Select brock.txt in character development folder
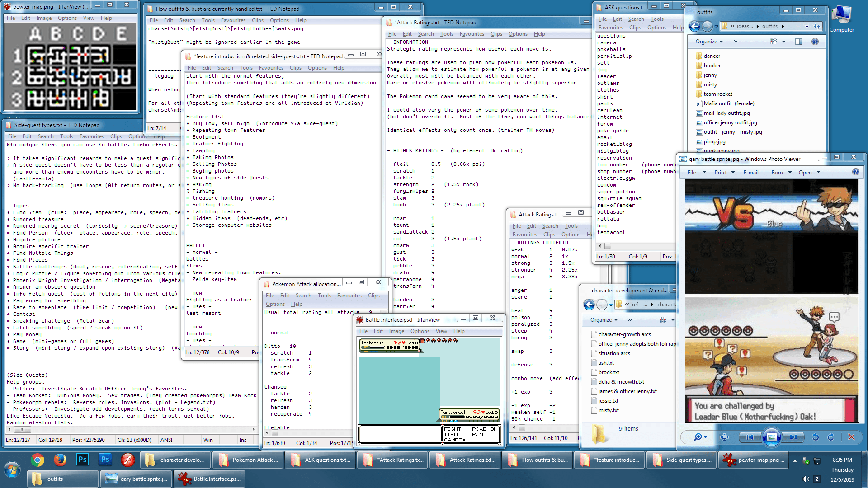The height and width of the screenshot is (488, 868). click(x=609, y=372)
